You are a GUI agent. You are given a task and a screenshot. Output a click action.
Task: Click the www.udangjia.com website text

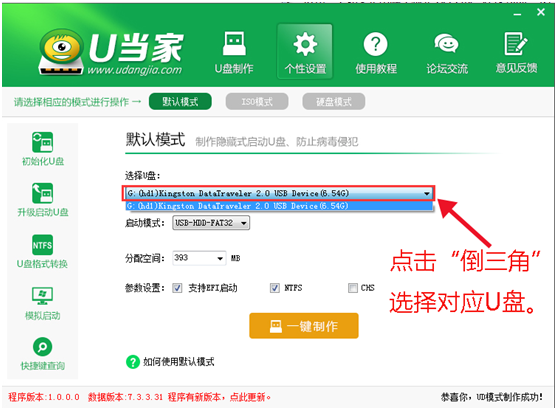[x=135, y=70]
